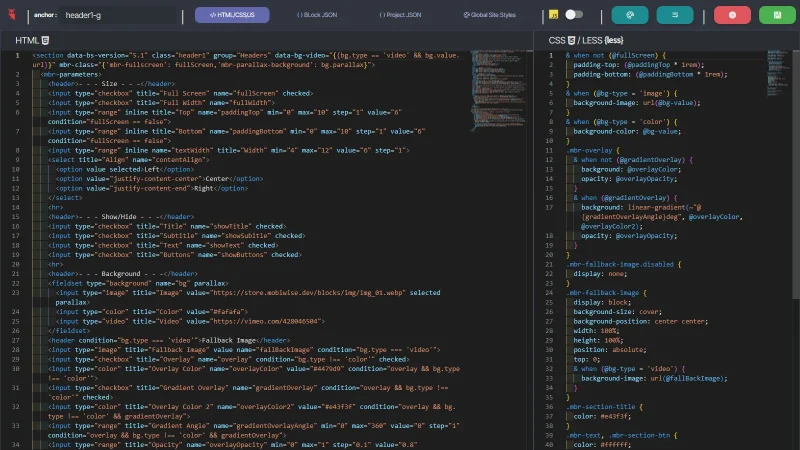Click the red app logo icon
Image resolution: width=800 pixels, height=450 pixels.
coord(12,15)
